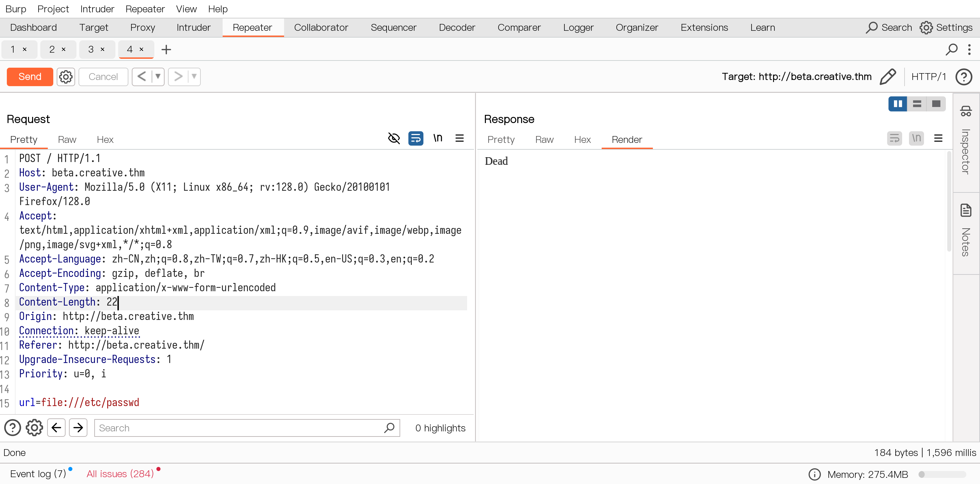Click the memory usage bar
The height and width of the screenshot is (484, 980).
coord(942,474)
